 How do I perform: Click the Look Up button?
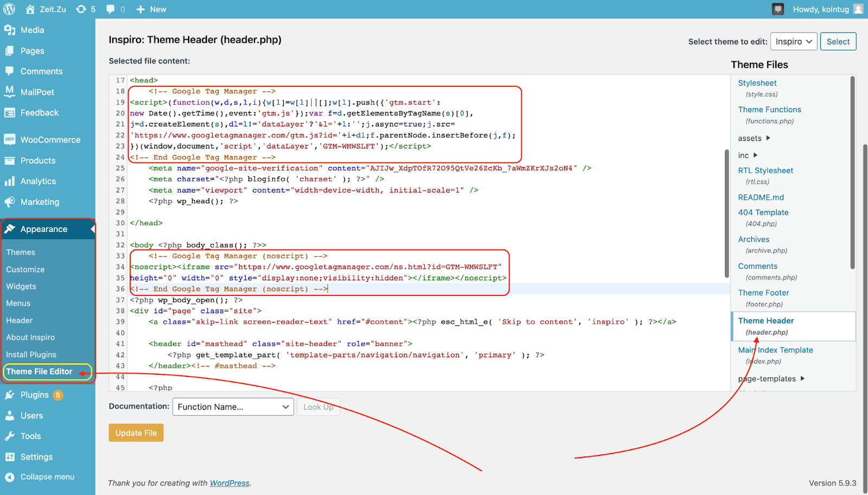pyautogui.click(x=318, y=407)
